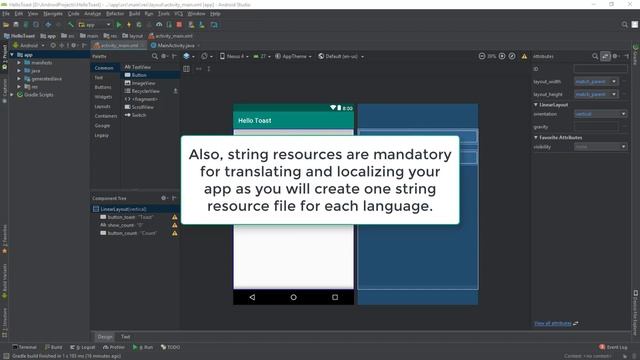Switch to the MainActivity.java tab
The height and width of the screenshot is (360, 640).
click(x=176, y=46)
